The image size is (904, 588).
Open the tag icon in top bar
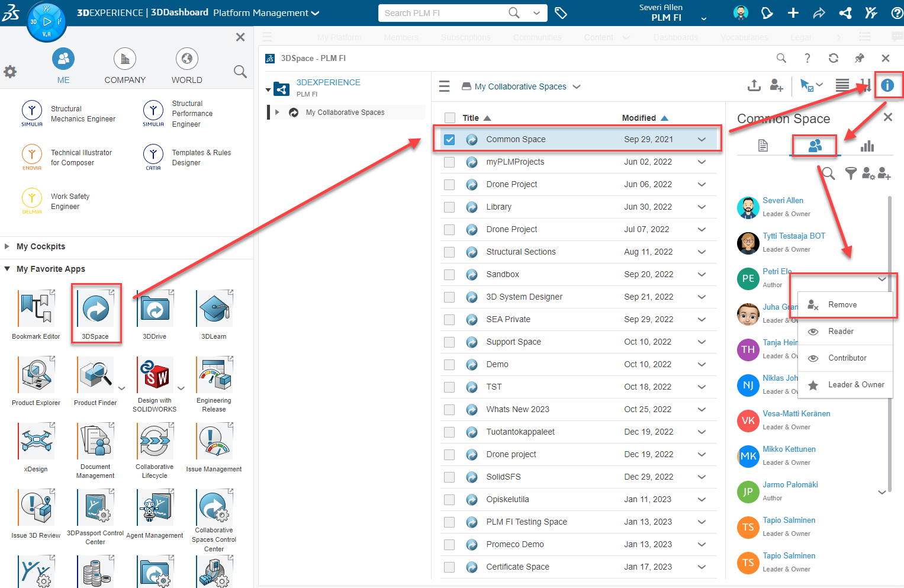coord(561,13)
